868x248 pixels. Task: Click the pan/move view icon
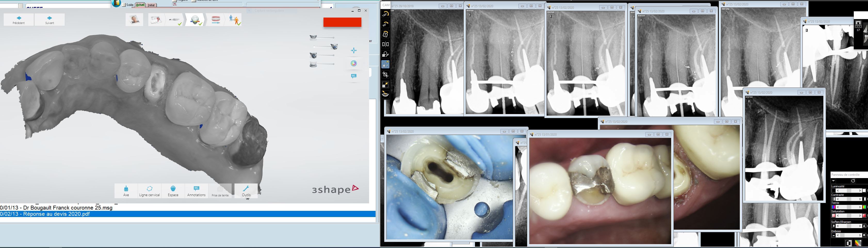(x=353, y=51)
